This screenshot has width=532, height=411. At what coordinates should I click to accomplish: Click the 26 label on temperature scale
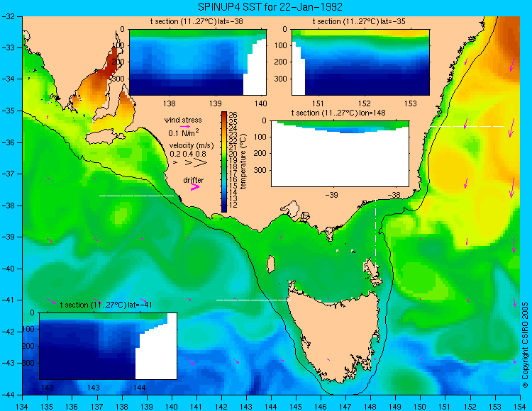233,116
